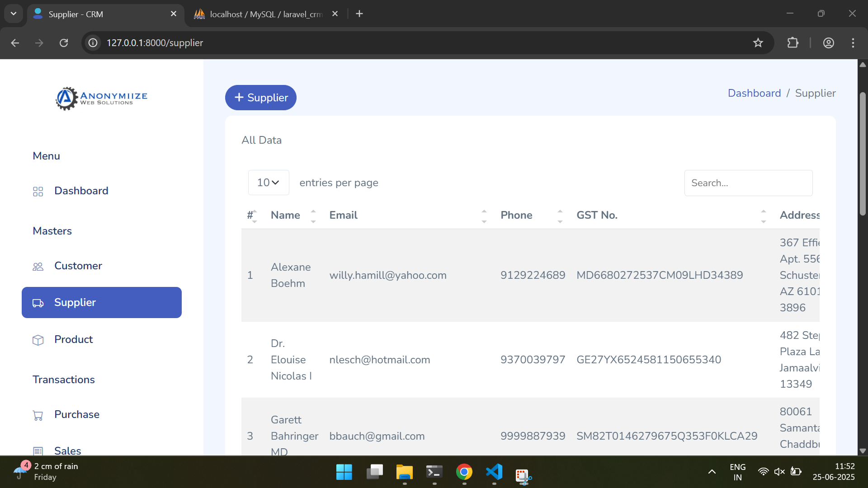
Task: Click the name Alexane Boehm
Action: click(291, 276)
